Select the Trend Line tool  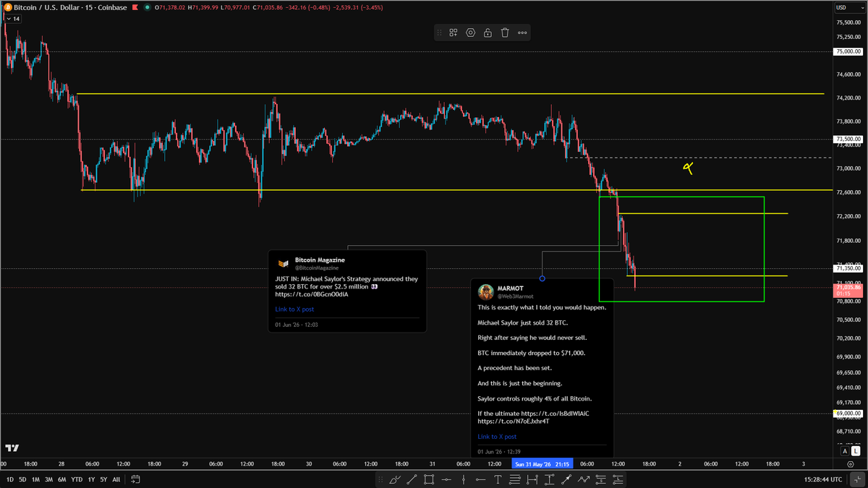tap(412, 479)
